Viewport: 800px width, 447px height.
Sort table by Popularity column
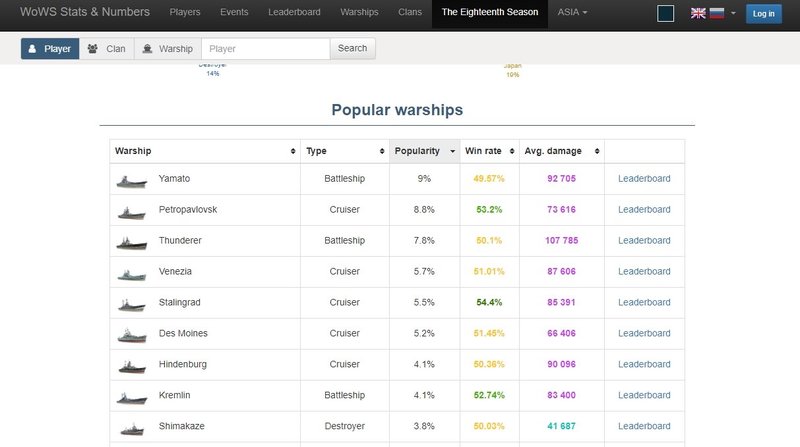[x=424, y=151]
